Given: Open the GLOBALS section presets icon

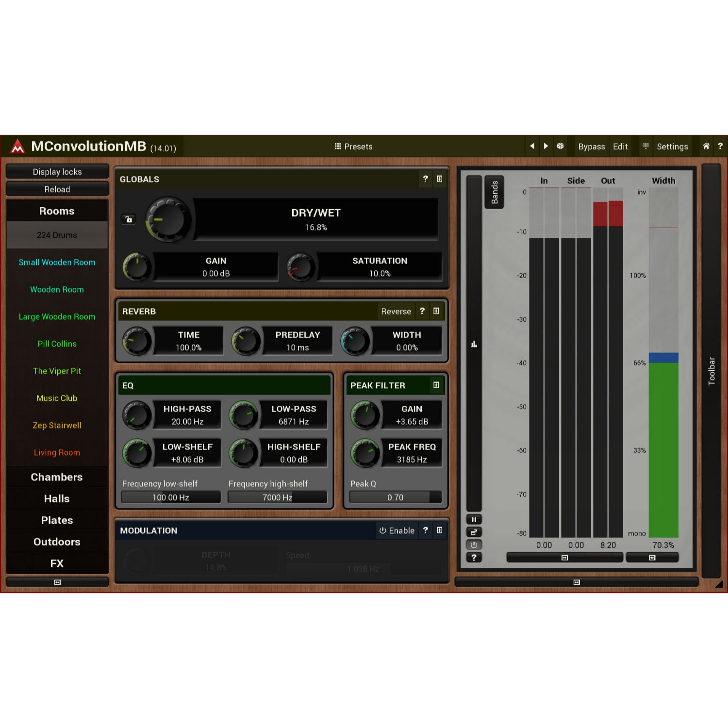Looking at the screenshot, I should click(x=440, y=179).
